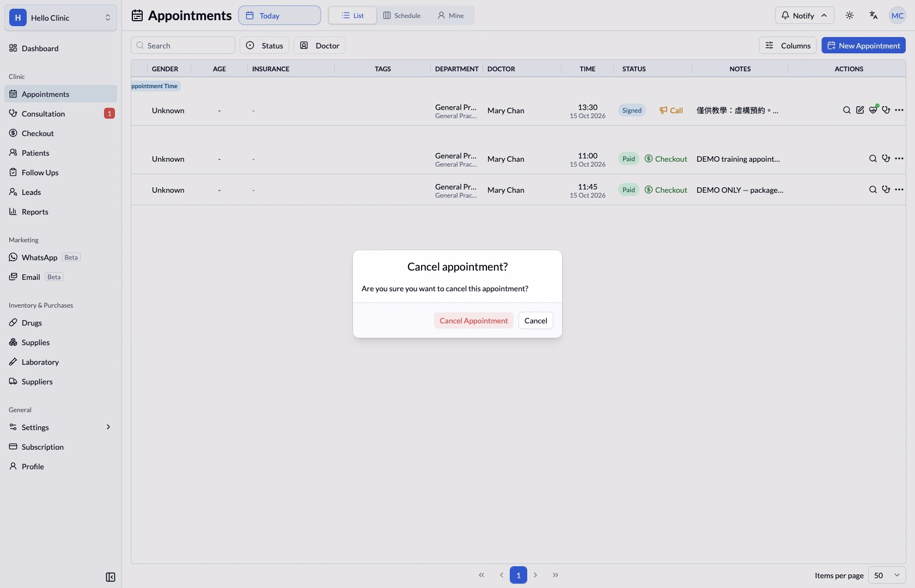Open stethoscope consultation icon in 13:30 row

coord(886,110)
